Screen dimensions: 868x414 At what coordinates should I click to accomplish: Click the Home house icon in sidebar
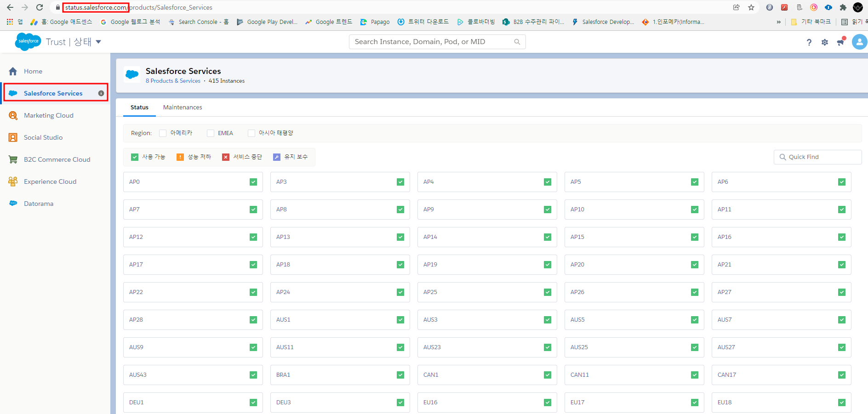click(13, 71)
